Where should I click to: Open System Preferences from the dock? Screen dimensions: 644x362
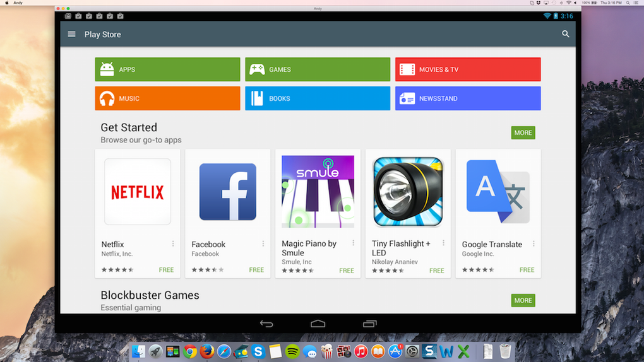pos(412,351)
